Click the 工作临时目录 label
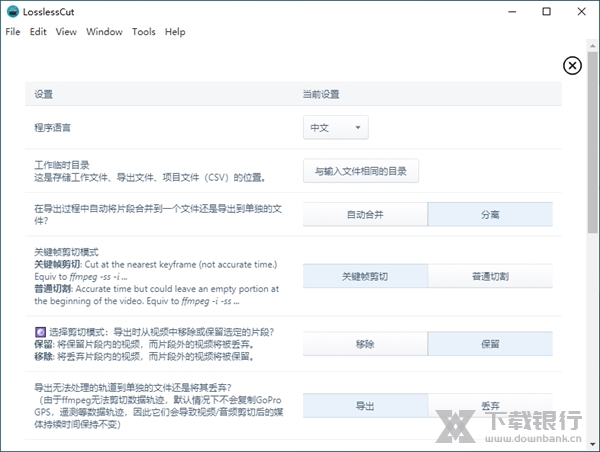Image resolution: width=600 pixels, height=452 pixels. click(62, 165)
